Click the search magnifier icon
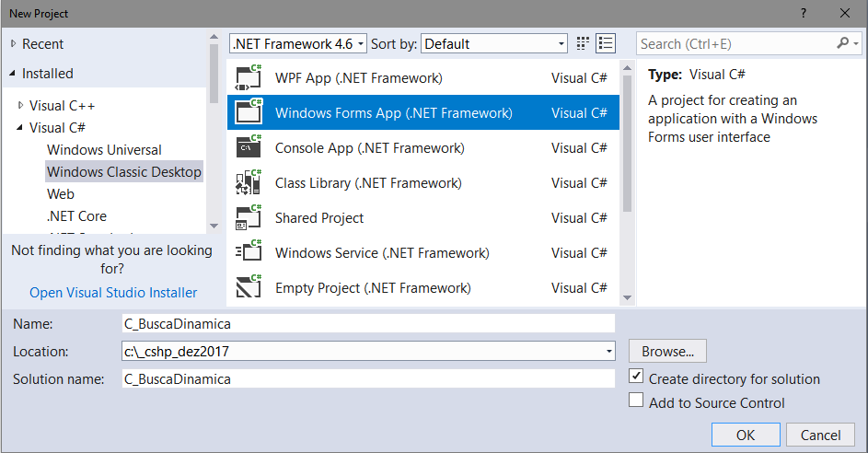This screenshot has width=868, height=453. [x=842, y=42]
